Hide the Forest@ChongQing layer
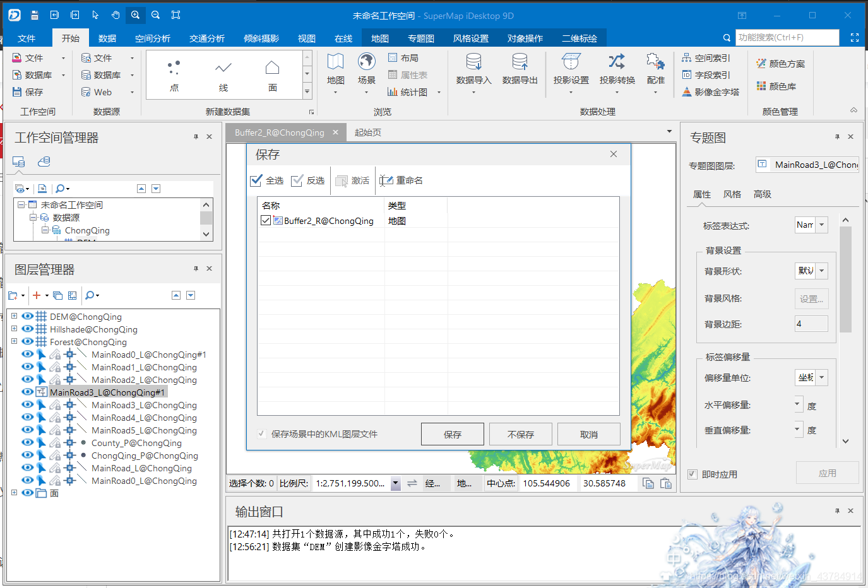The image size is (868, 588). point(28,341)
